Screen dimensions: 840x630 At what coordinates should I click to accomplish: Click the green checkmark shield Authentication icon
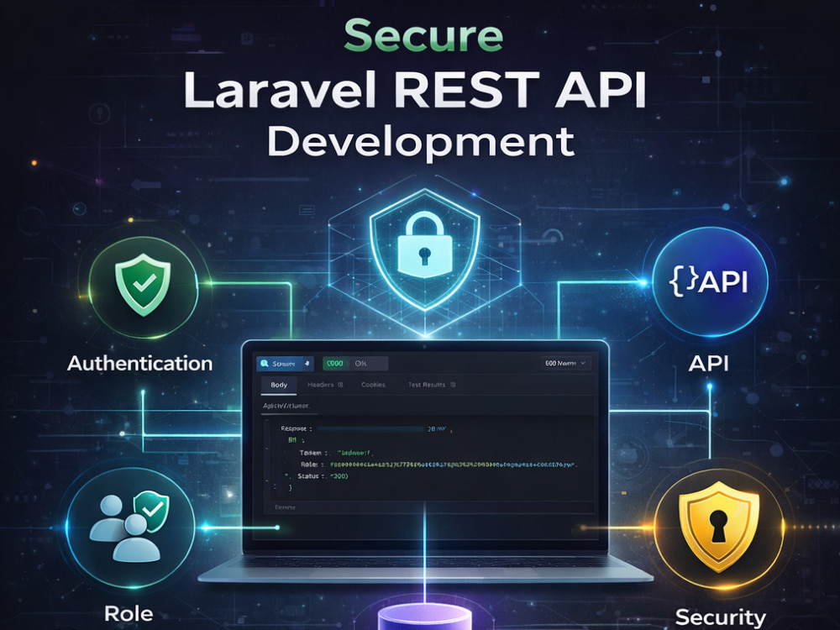(143, 287)
